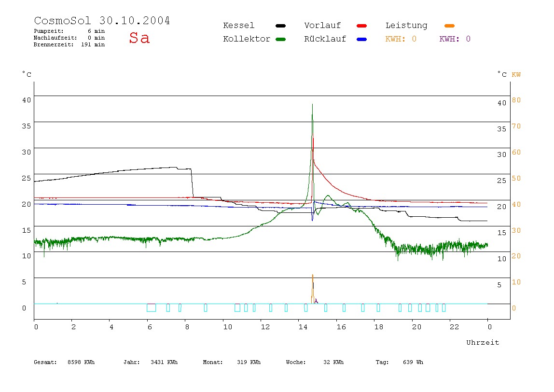The image size is (554, 392).
Task: Click the orange '50' KW axis value
Action: (516, 178)
